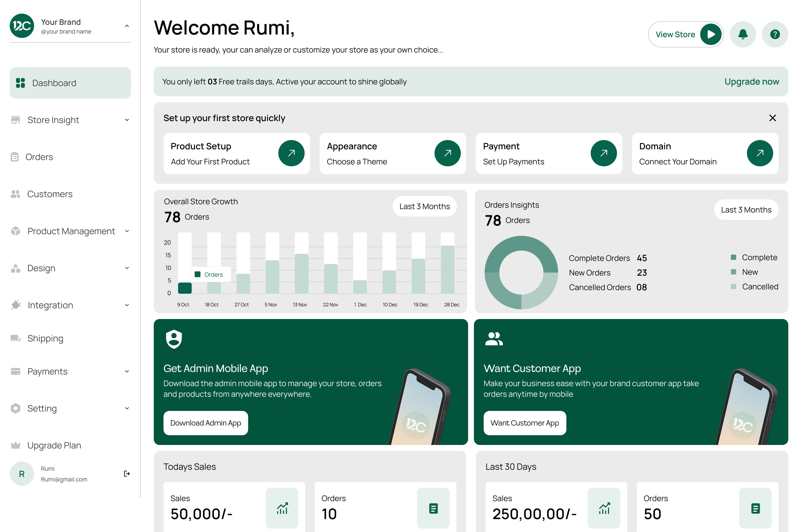Click Download Admin App button

coord(206,423)
